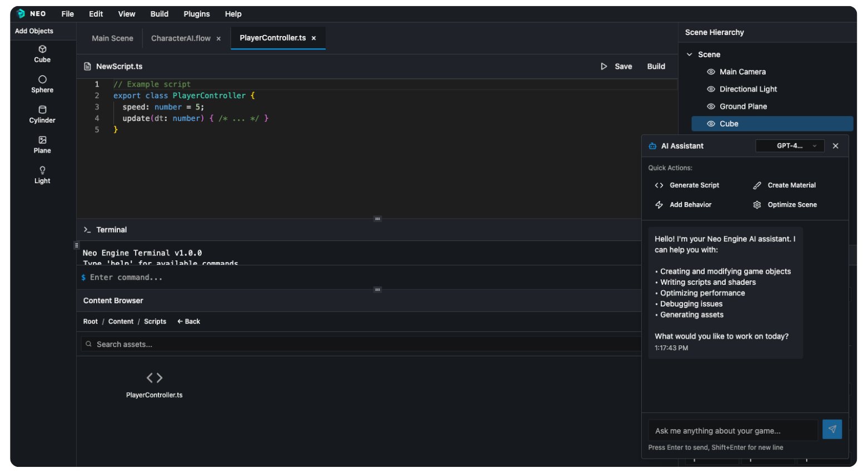This screenshot has height=473, width=868.
Task: Switch to the Main Scene tab
Action: click(x=112, y=38)
